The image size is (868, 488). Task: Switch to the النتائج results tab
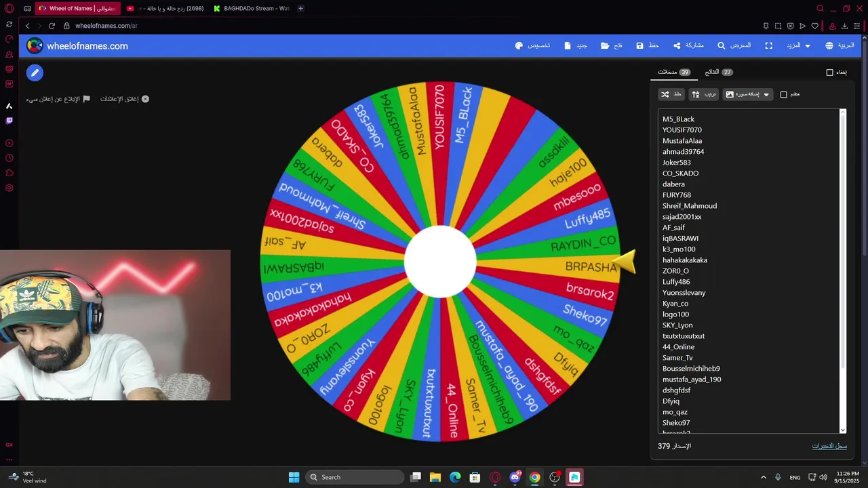click(x=719, y=72)
